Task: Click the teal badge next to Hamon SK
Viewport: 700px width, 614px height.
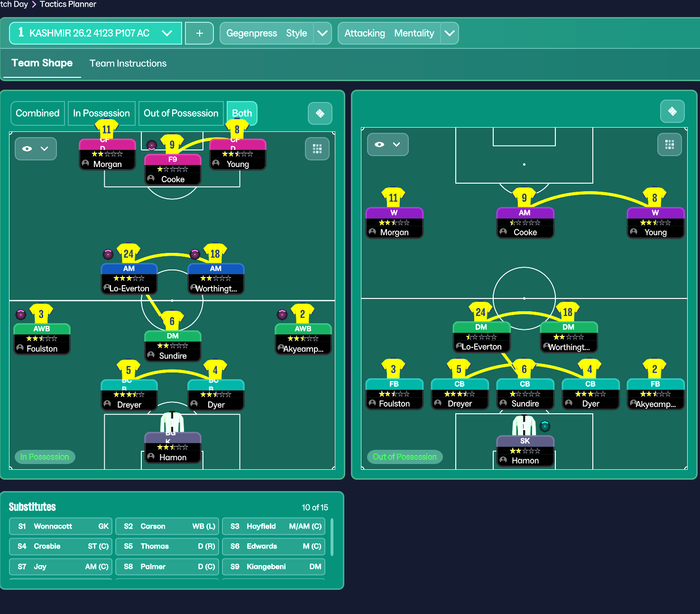Action: pos(545,426)
